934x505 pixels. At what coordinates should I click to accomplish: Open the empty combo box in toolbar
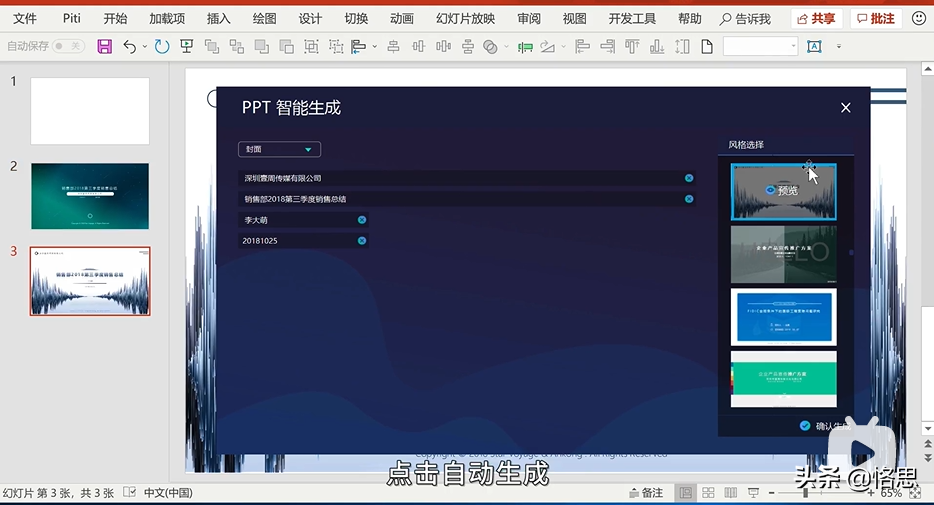(760, 46)
